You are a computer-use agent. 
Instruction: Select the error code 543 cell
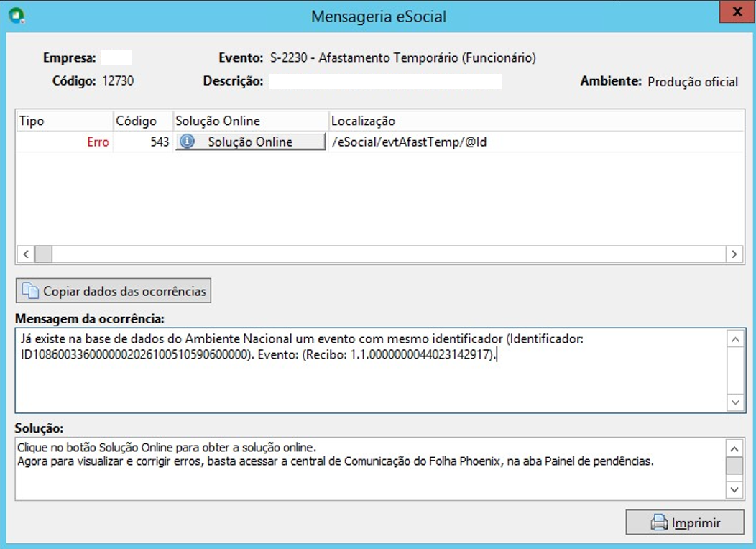143,142
